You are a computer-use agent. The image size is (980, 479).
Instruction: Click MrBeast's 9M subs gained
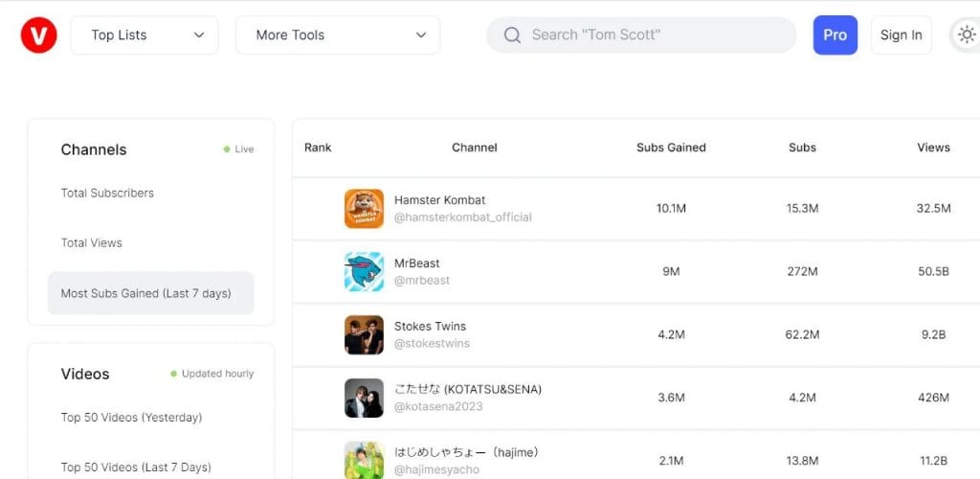coord(671,272)
